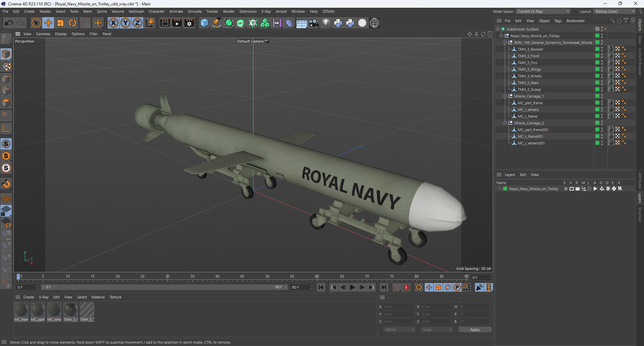Collapse Missile_Carriage_1 group
This screenshot has height=346, width=644.
pyautogui.click(x=505, y=96)
